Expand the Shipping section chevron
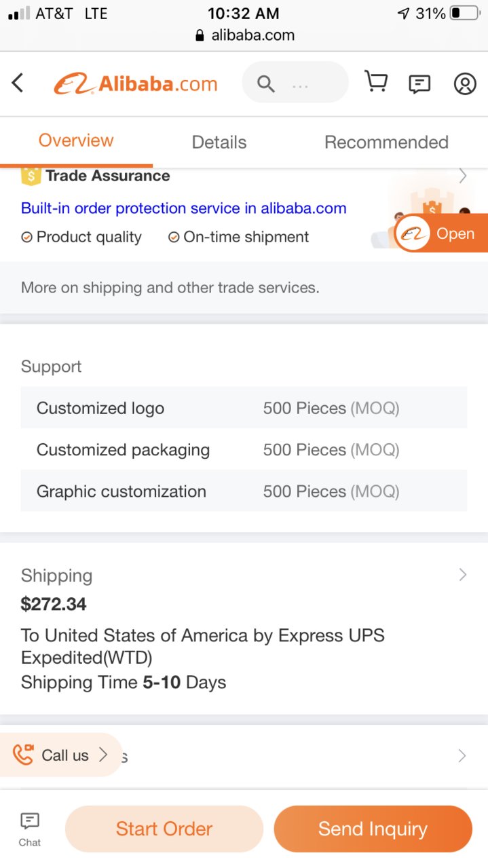Image resolution: width=488 pixels, height=868 pixels. [463, 575]
